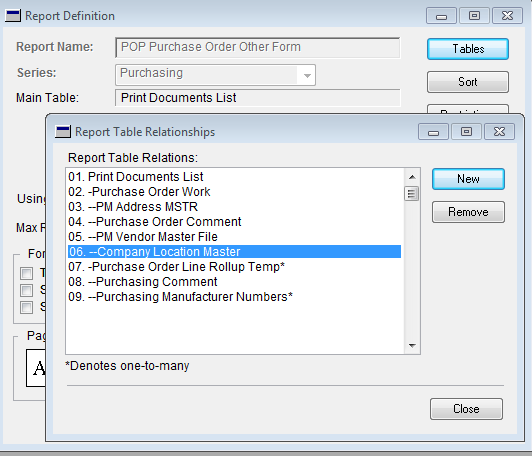Select row 06. --Company Location Master
The image size is (532, 456).
pyautogui.click(x=234, y=251)
